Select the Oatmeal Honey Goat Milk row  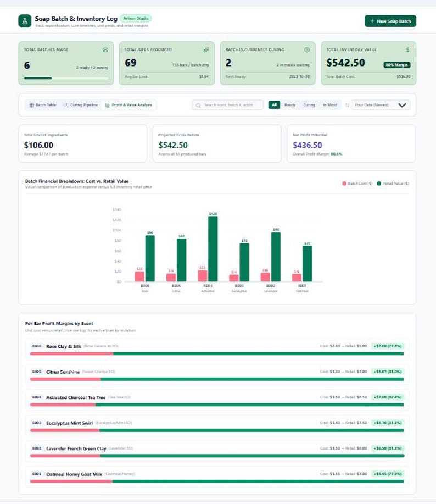(x=217, y=477)
